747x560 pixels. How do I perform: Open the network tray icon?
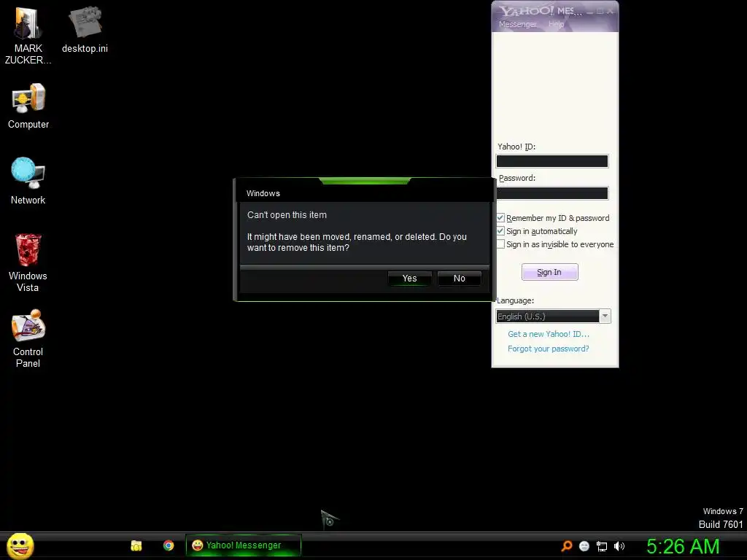click(602, 546)
